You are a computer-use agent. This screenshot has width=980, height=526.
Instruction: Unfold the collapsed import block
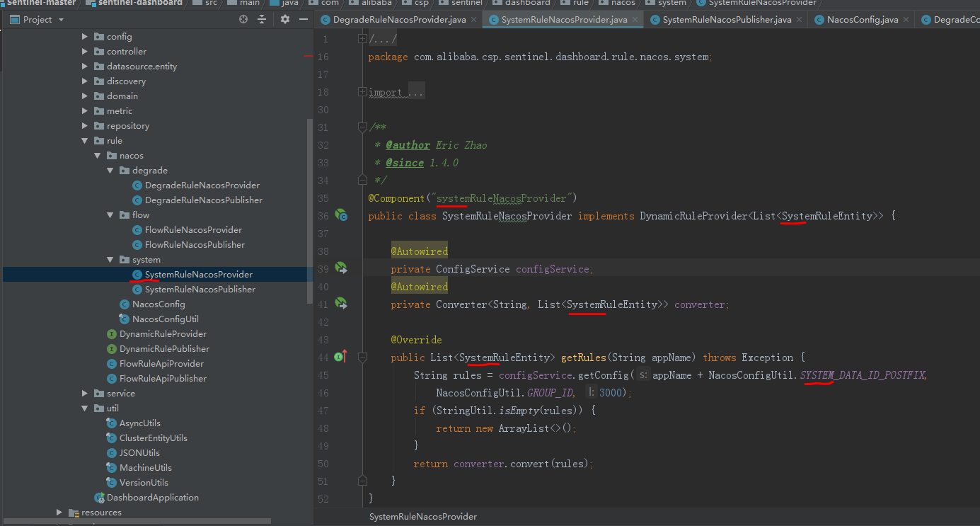click(x=362, y=92)
